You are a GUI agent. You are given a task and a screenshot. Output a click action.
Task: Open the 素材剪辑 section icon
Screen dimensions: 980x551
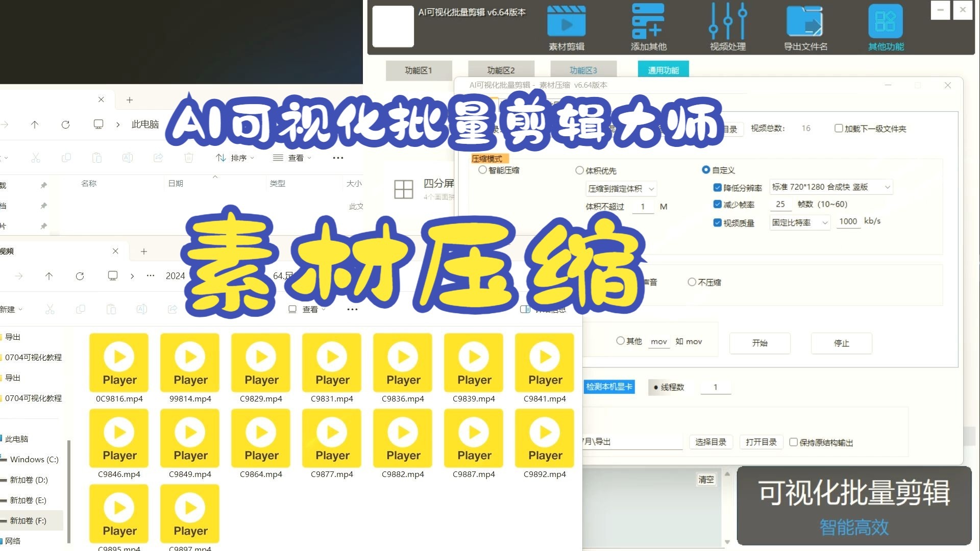566,21
